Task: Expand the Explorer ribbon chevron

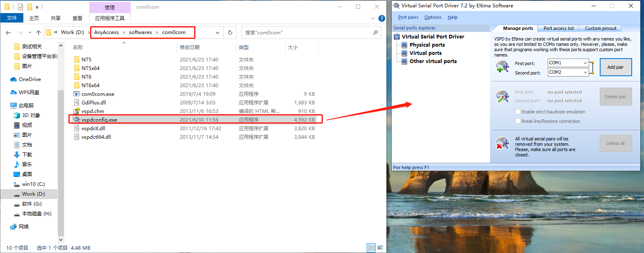Action: (x=372, y=18)
